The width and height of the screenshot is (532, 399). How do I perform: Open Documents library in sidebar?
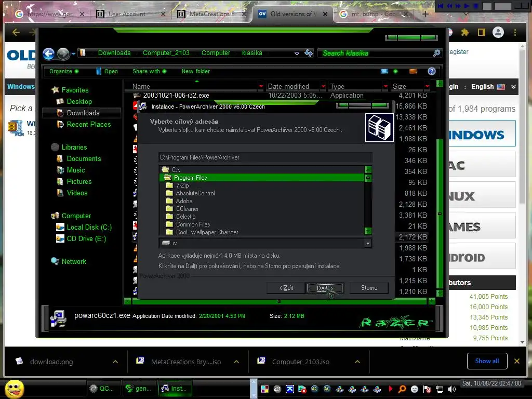tap(84, 159)
